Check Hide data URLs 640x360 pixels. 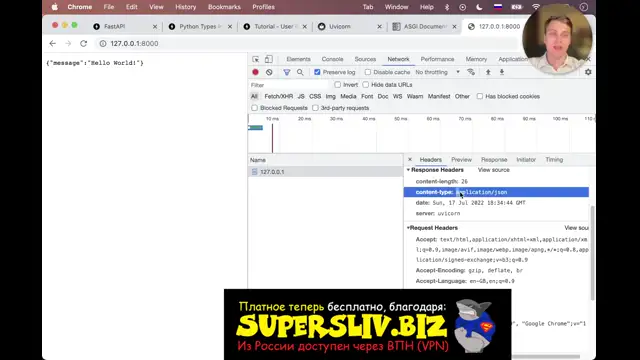[x=366, y=85]
